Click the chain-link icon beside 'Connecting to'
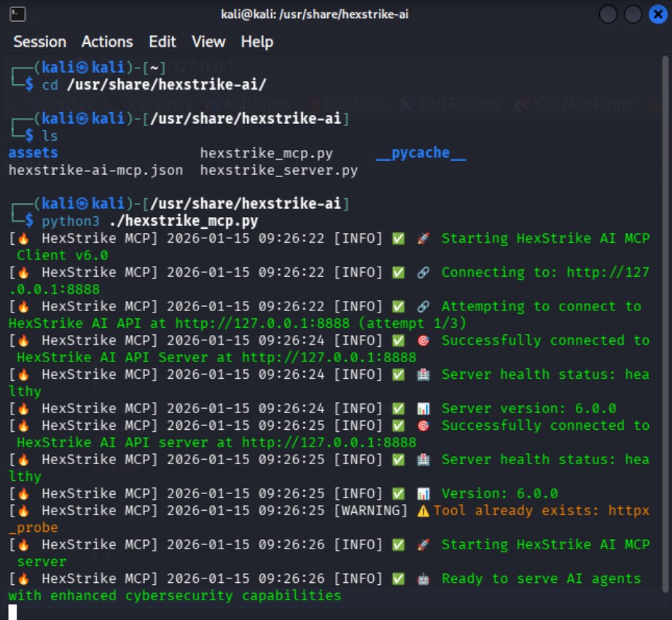Image resolution: width=672 pixels, height=620 pixels. (x=423, y=272)
